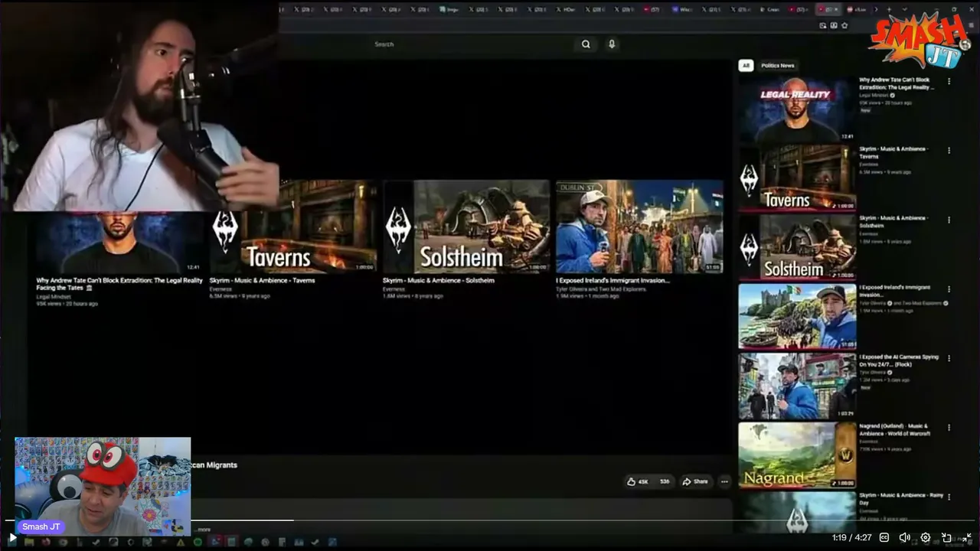This screenshot has width=980, height=551.
Task: Open the Solstheim thumbnail in end-screen grid
Action: 466,227
